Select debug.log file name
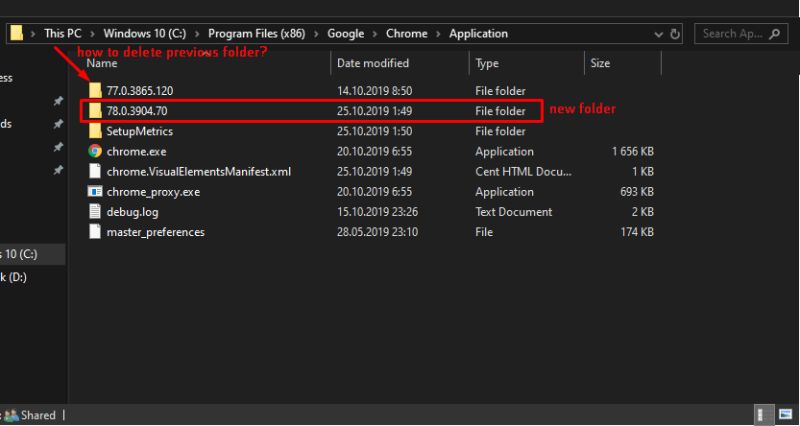800x426 pixels. (133, 212)
